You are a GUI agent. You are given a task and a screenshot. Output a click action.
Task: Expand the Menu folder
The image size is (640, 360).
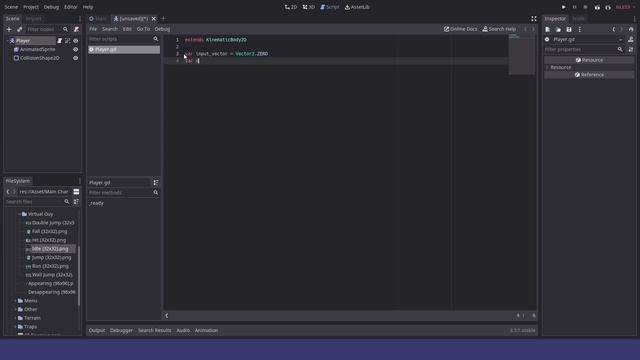pos(16,301)
